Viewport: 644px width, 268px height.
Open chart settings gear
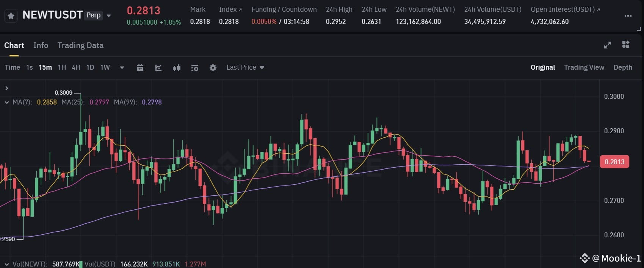tap(213, 68)
